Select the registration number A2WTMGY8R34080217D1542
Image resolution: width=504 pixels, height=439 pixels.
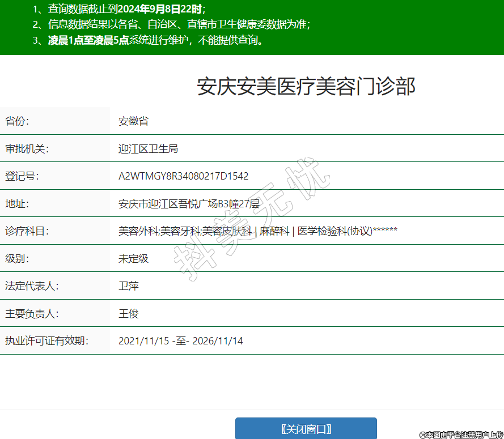(183, 176)
